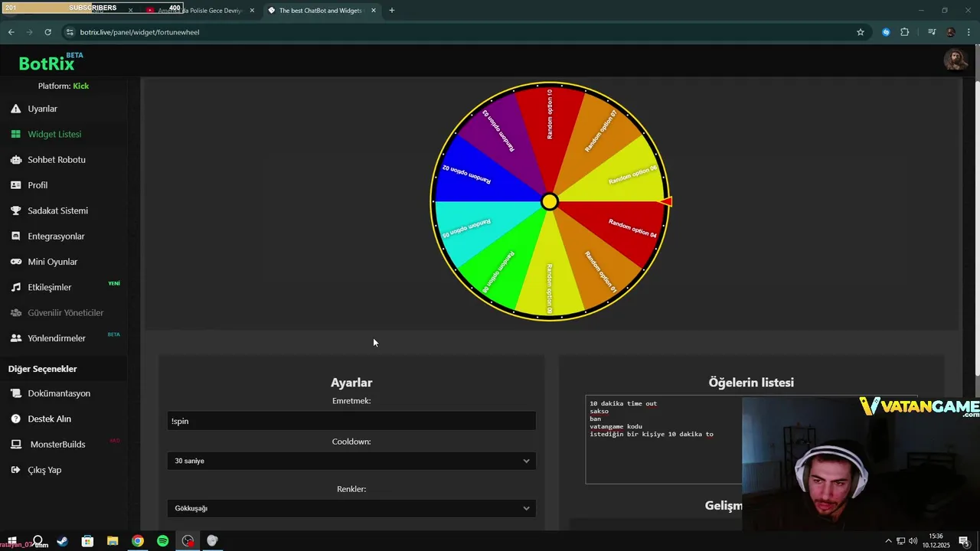Select Widget Listesi in the sidebar
Viewport: 980px width, 551px height.
(x=54, y=134)
